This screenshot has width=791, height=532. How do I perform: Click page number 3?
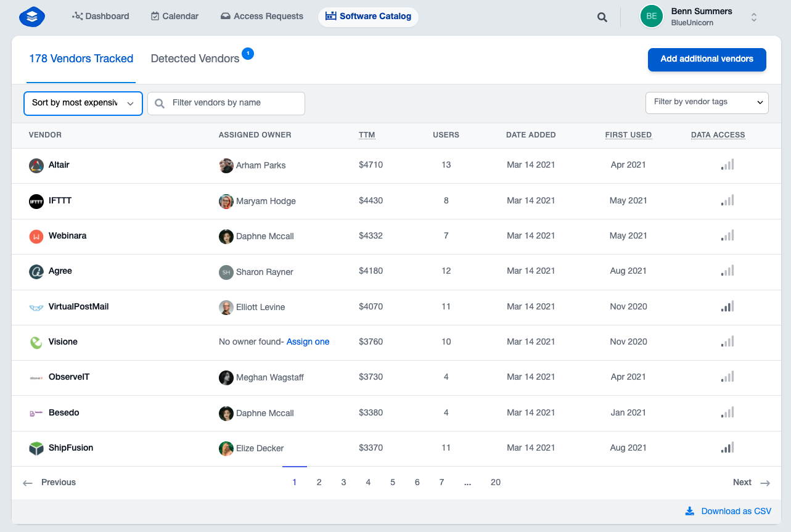(343, 483)
